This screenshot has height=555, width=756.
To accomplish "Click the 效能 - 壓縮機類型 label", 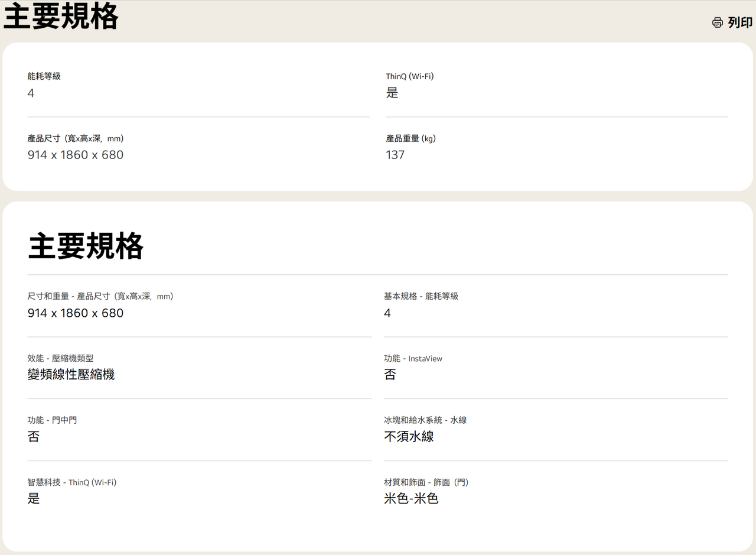I will pyautogui.click(x=60, y=358).
